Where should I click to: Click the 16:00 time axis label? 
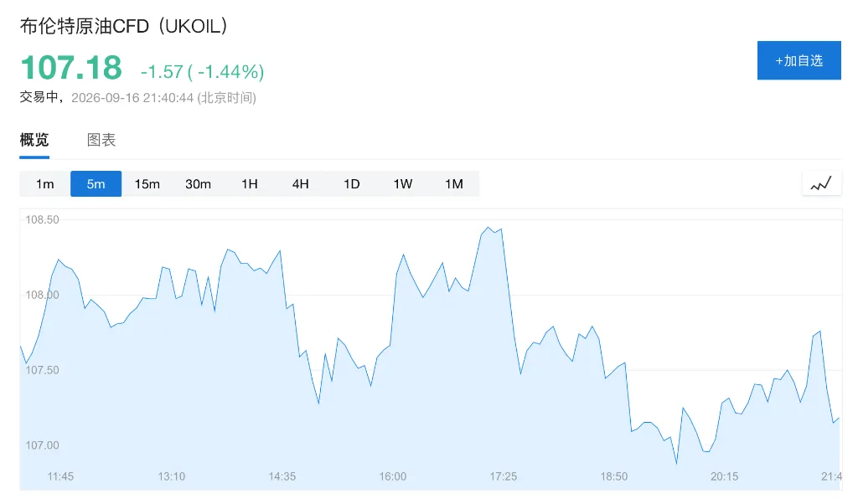393,476
